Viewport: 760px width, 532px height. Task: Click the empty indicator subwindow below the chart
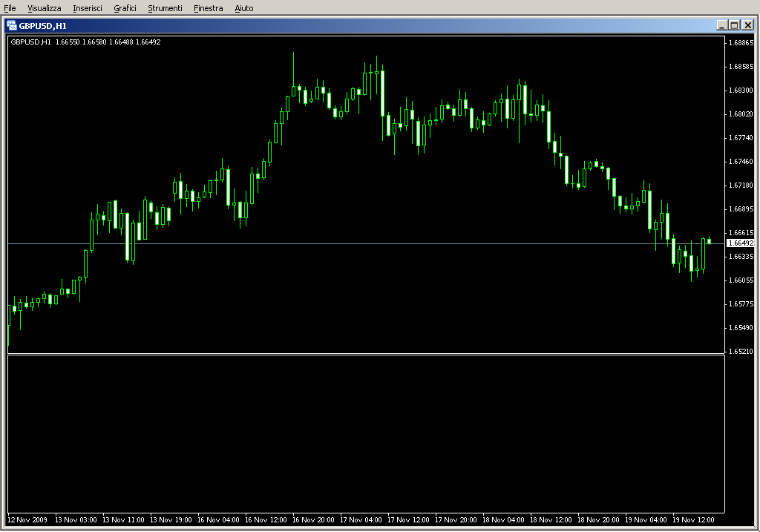(366, 433)
